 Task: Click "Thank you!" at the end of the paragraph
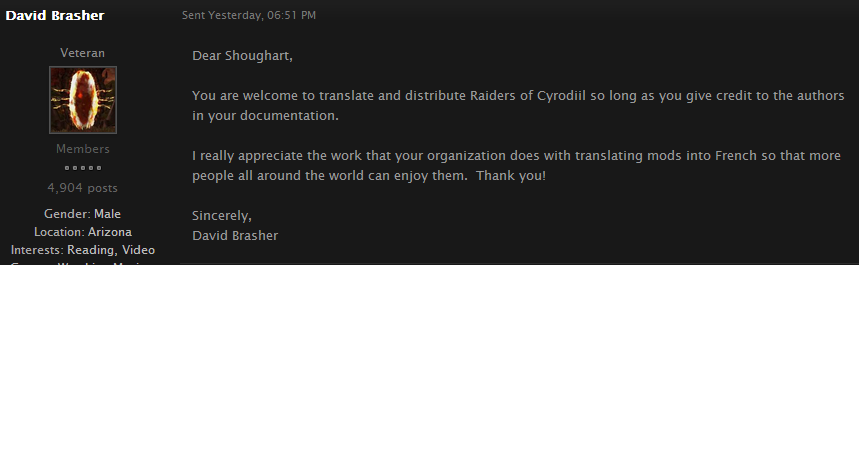[511, 176]
